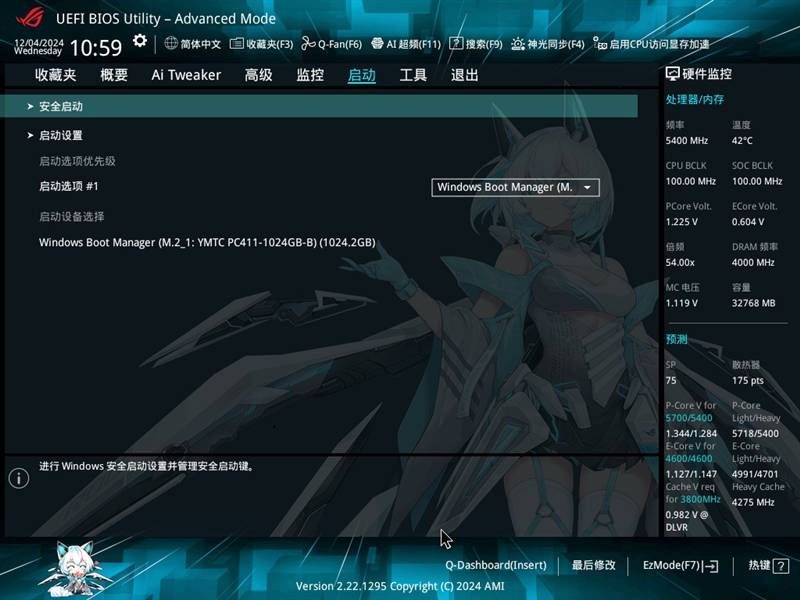Select Windows Boot Manager boot override entry
Screen dimensions: 800x600
pos(207,242)
